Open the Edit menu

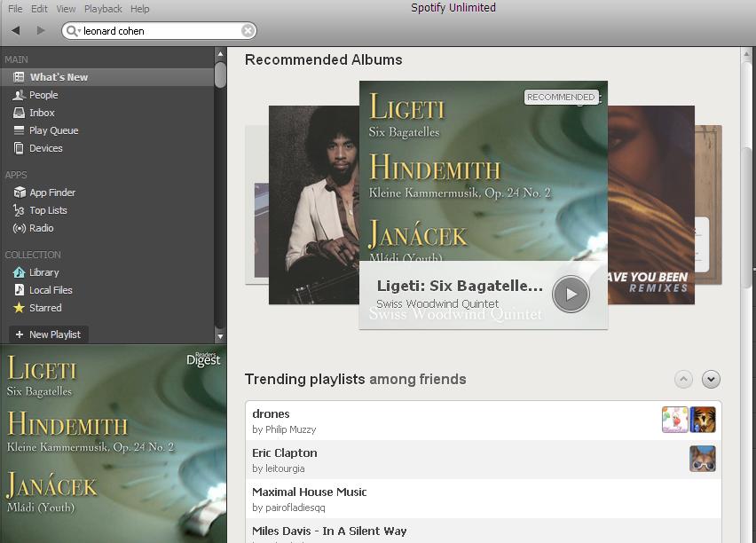[x=39, y=9]
